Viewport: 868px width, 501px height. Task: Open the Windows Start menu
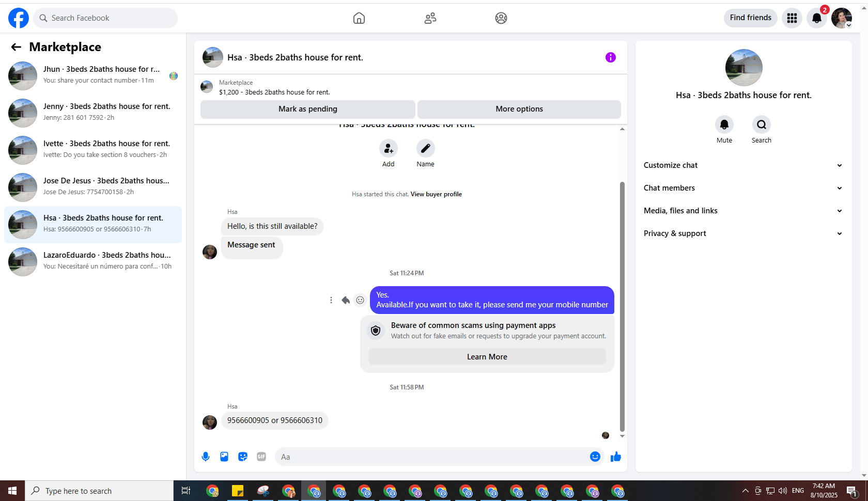tap(12, 491)
